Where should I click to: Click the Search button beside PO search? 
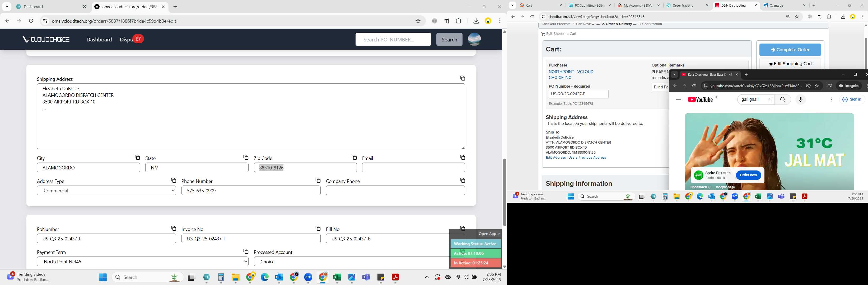[449, 39]
